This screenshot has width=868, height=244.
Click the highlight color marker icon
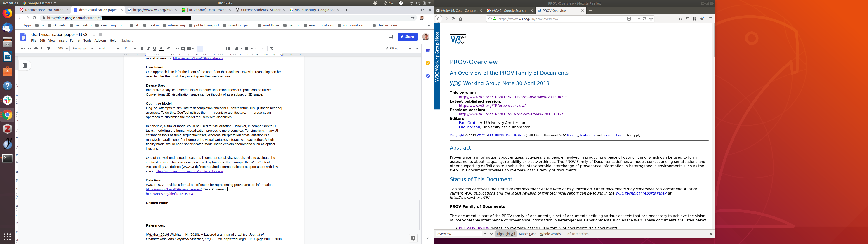coord(168,49)
